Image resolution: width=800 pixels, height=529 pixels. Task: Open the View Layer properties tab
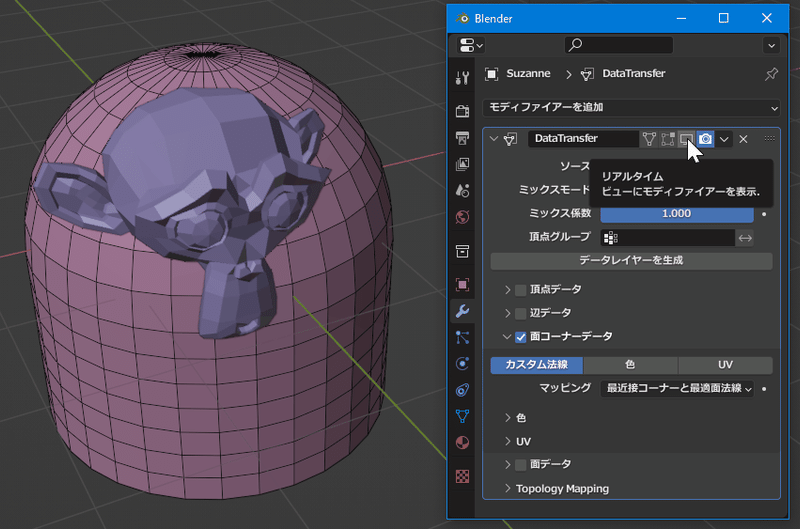click(x=462, y=164)
